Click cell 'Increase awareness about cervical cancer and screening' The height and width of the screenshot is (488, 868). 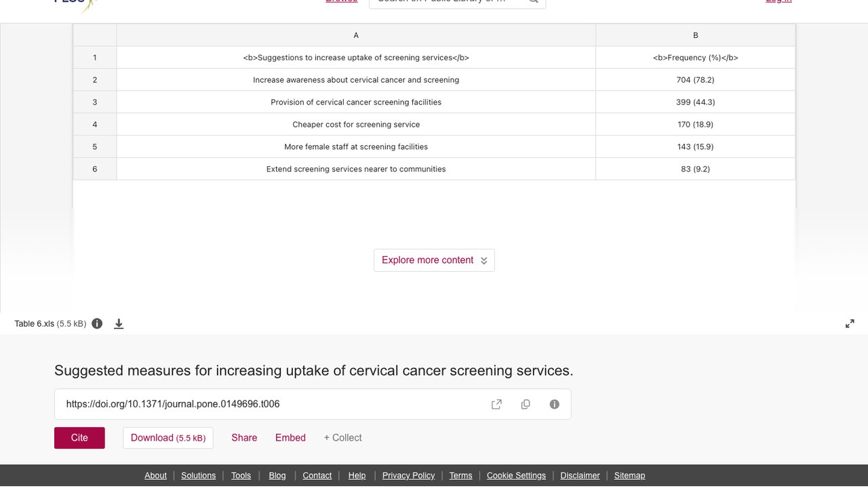(x=356, y=80)
